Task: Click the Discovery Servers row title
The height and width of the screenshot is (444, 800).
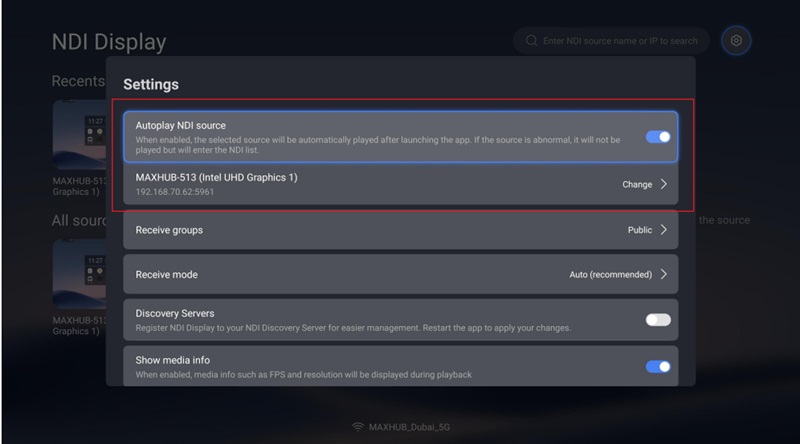Action: click(175, 313)
